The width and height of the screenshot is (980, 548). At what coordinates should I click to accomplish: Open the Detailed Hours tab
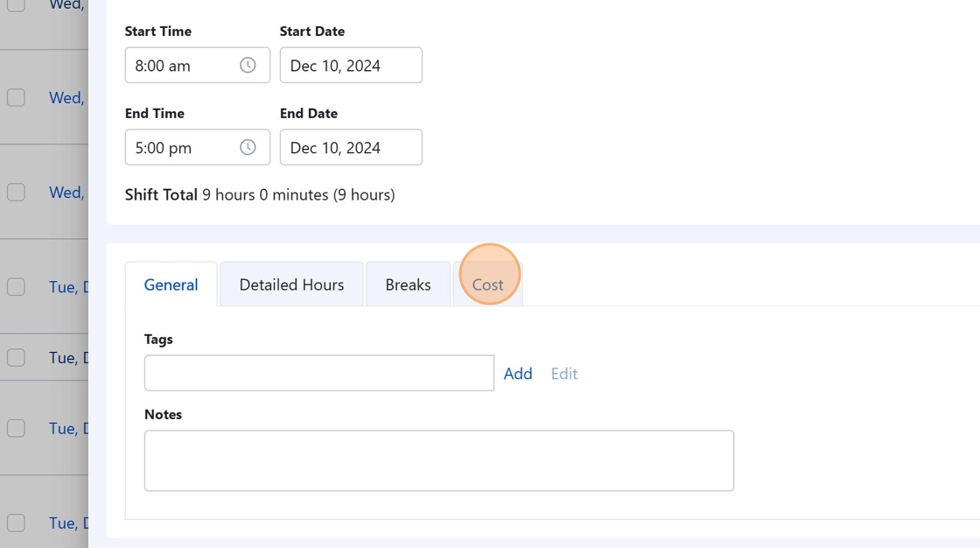[291, 285]
